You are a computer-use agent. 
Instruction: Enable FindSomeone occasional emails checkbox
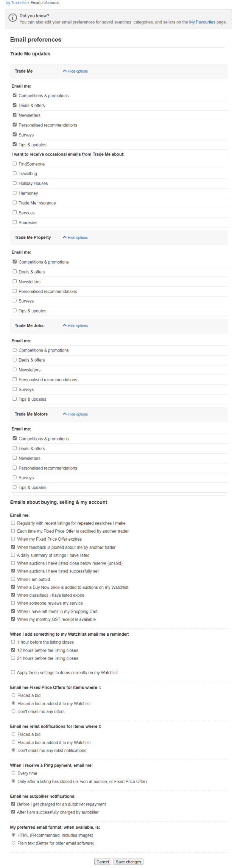(x=15, y=164)
